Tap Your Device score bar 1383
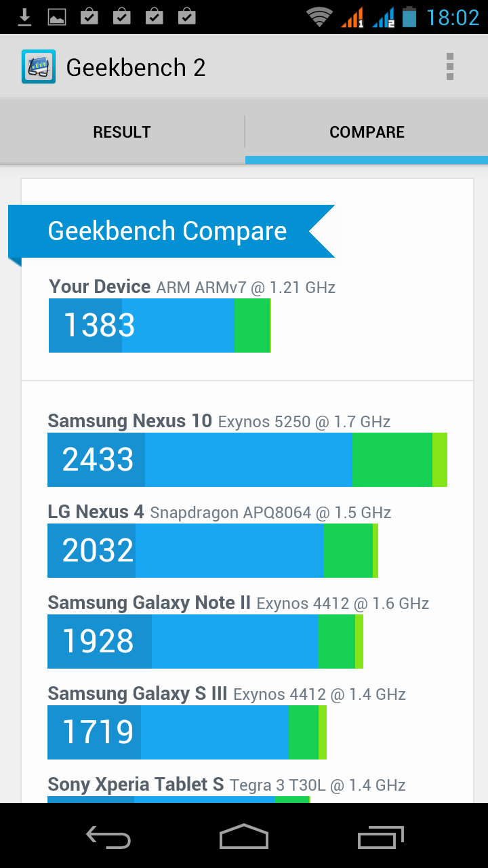Image resolution: width=488 pixels, height=868 pixels. [160, 325]
